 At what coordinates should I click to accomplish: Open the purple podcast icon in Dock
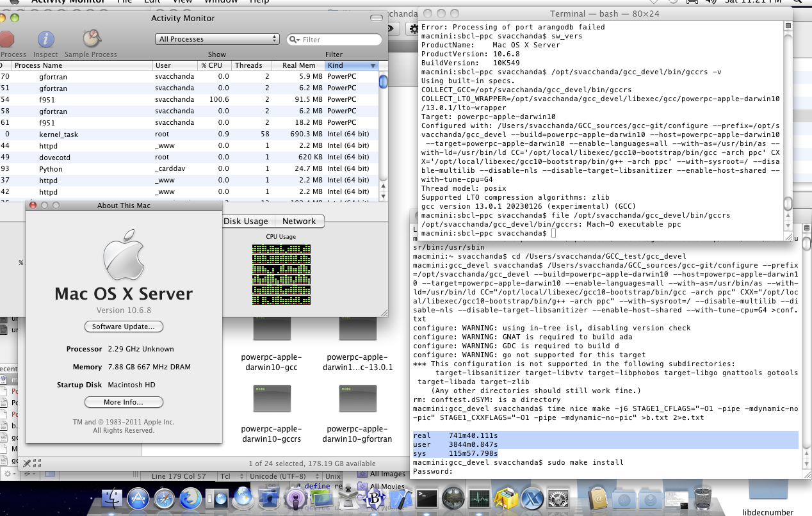[x=295, y=499]
